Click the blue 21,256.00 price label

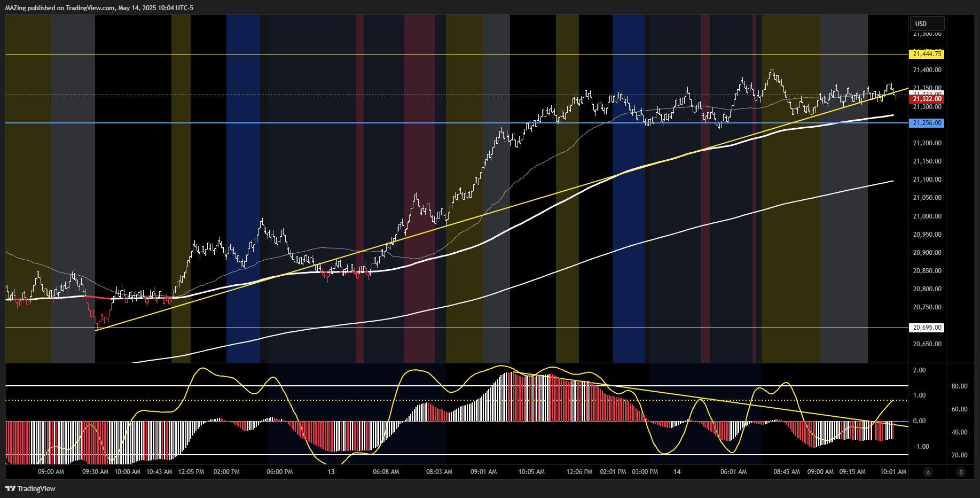pyautogui.click(x=927, y=123)
